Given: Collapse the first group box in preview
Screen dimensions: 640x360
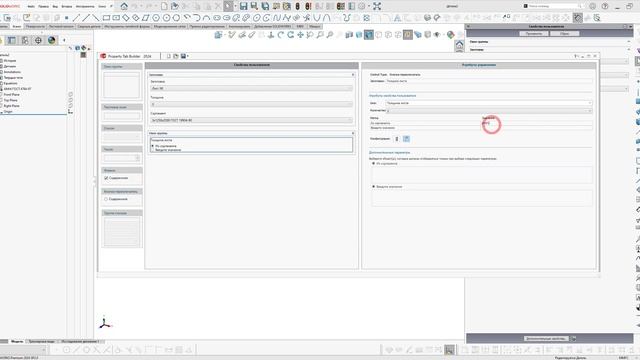Looking at the screenshot, I should pyautogui.click(x=353, y=75).
